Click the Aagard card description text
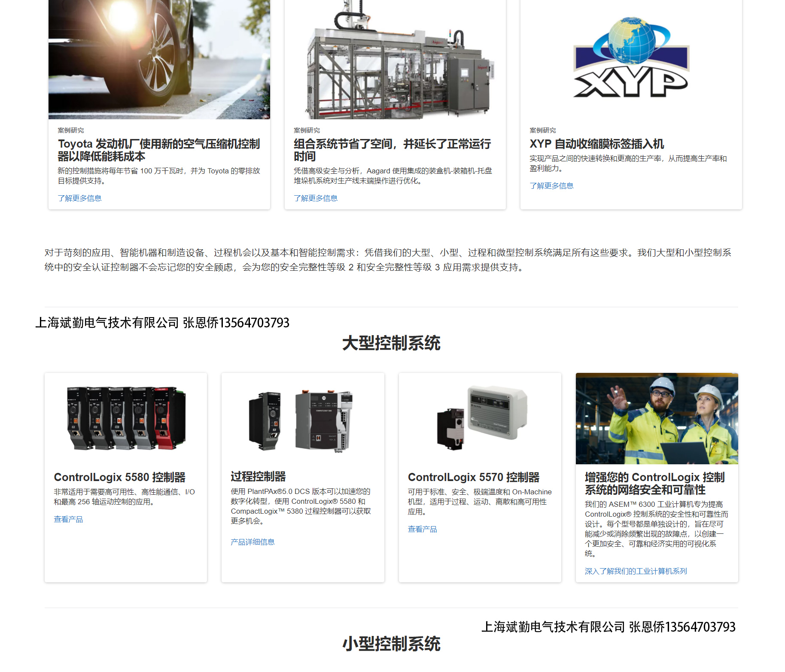Image resolution: width=785 pixels, height=672 pixels. [393, 176]
